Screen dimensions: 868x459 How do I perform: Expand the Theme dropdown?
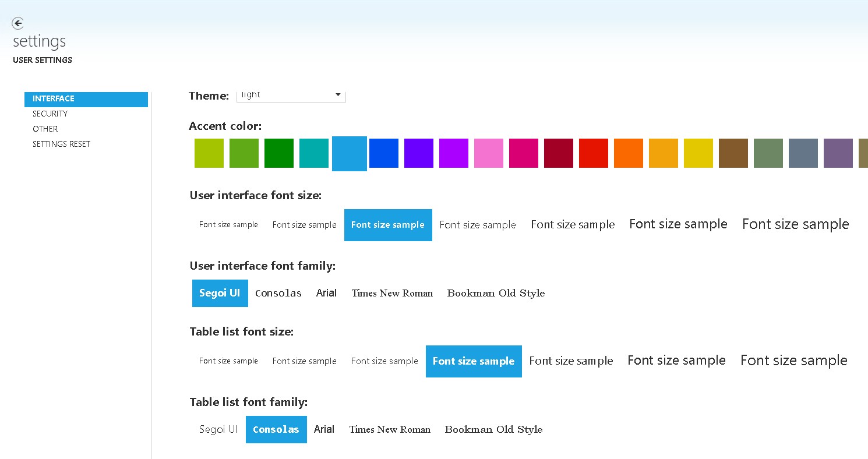click(291, 96)
